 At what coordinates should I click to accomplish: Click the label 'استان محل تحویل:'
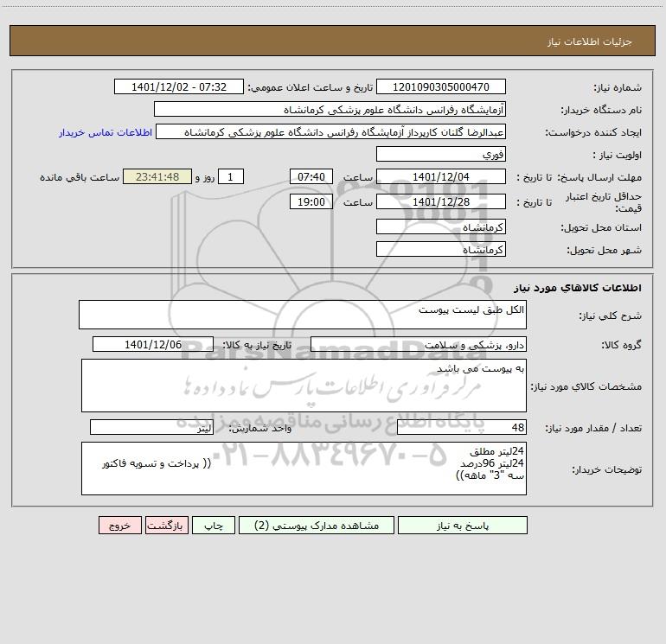point(601,228)
